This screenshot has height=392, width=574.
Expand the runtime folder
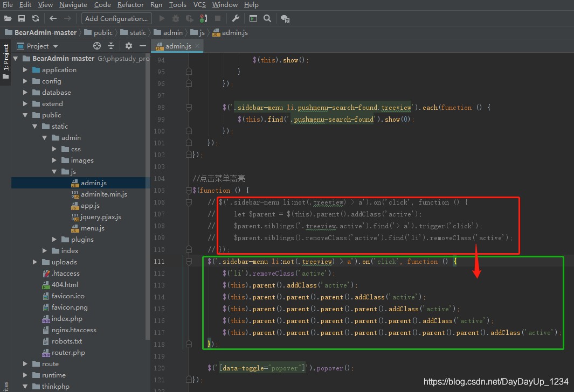tap(25, 375)
